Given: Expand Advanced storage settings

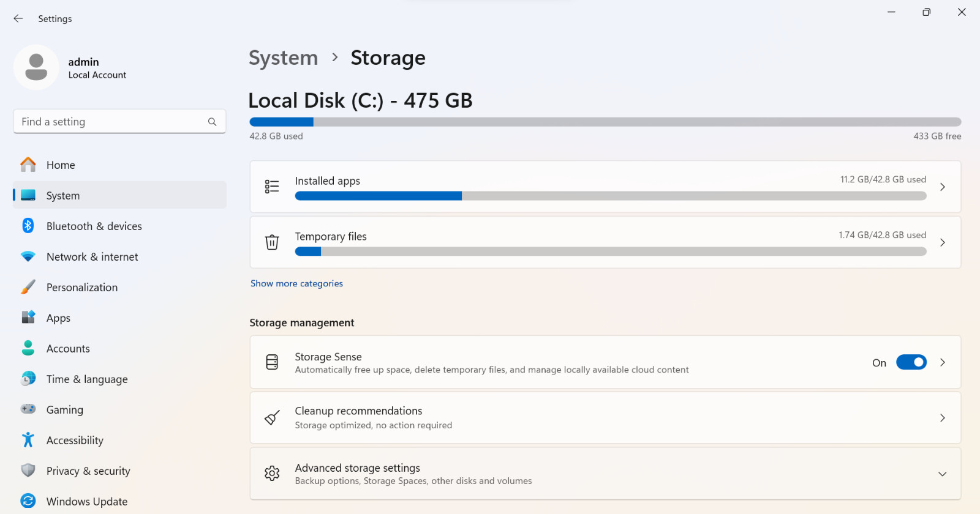Looking at the screenshot, I should (943, 474).
